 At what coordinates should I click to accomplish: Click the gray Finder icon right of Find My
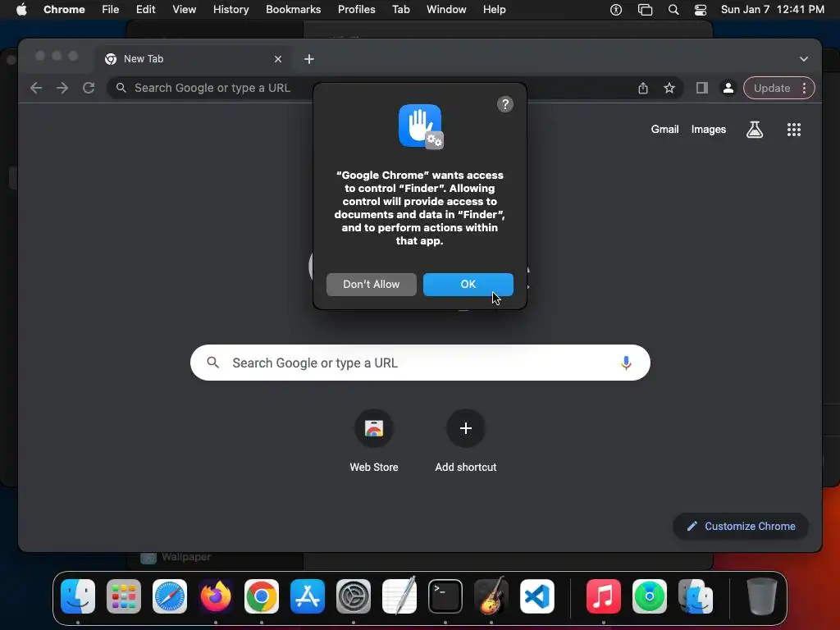[696, 596]
